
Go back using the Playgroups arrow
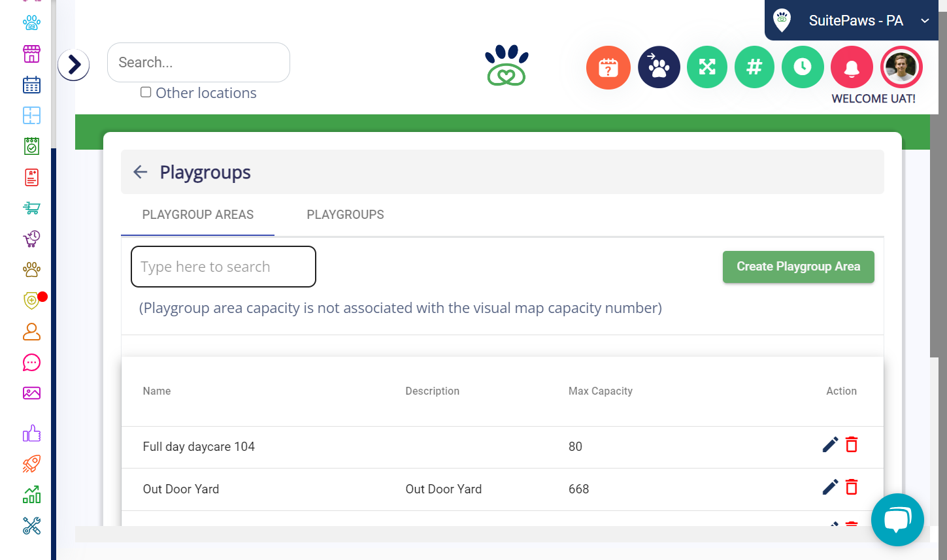click(x=140, y=172)
